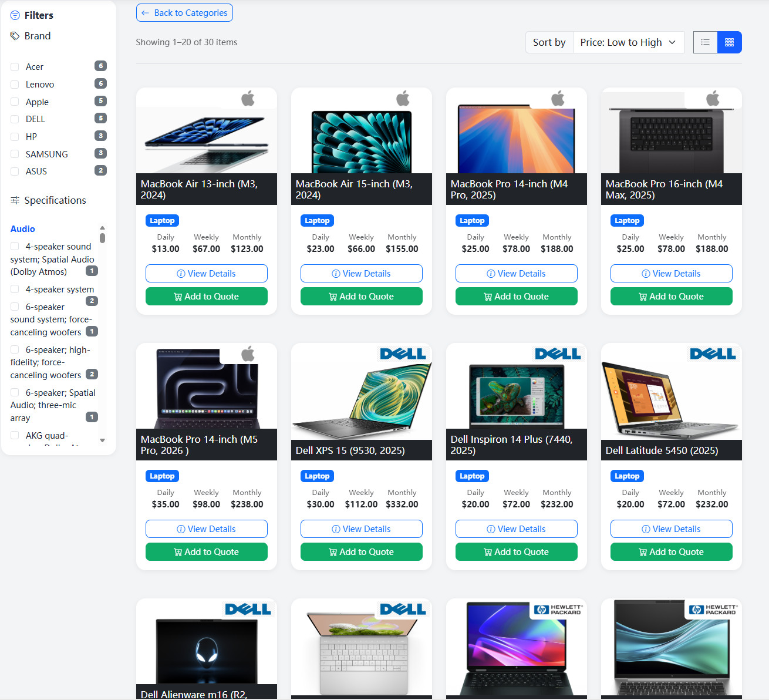Click Dell logo on Dell XPS 15 card

pos(403,354)
